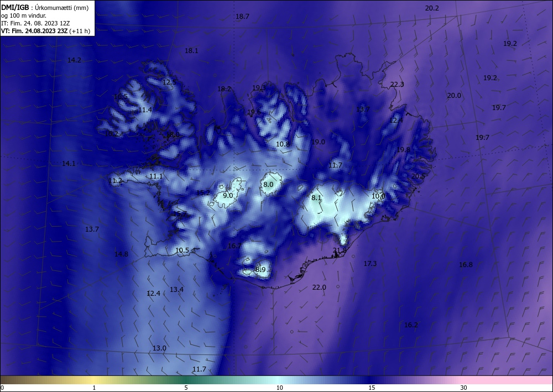The image size is (553, 392).
Task: Click the 19.3 value on the map
Action: point(259,88)
